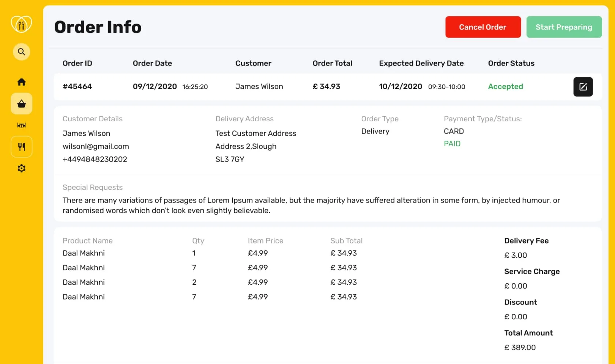Click the Order Date column header

pos(152,63)
